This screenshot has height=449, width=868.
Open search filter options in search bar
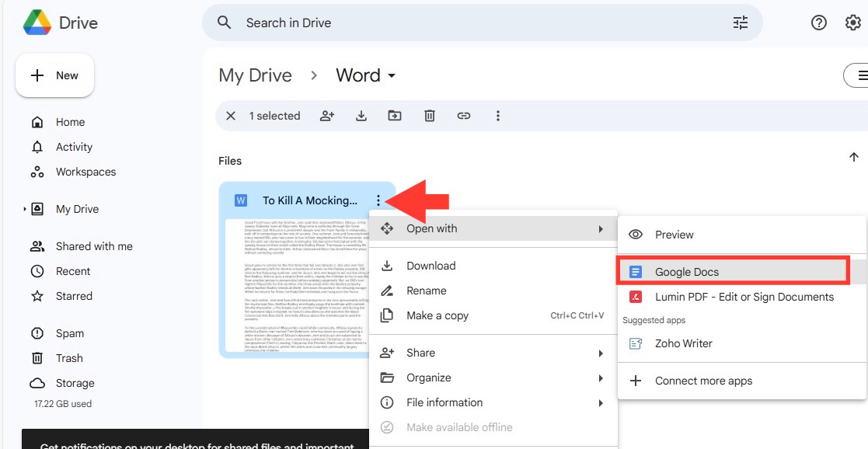pyautogui.click(x=740, y=23)
